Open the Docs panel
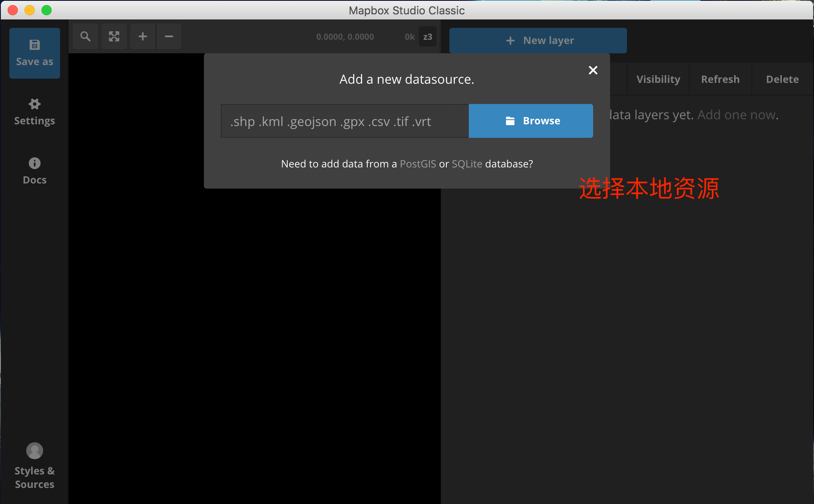814x504 pixels. click(34, 170)
